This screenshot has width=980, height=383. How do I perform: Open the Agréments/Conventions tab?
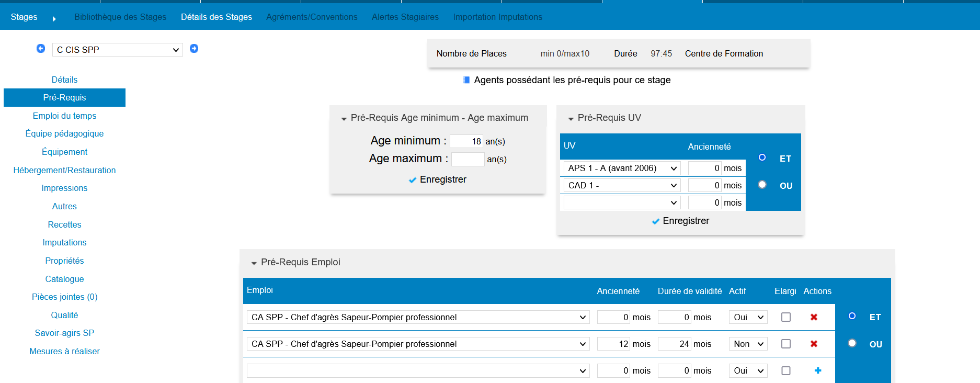pos(312,17)
